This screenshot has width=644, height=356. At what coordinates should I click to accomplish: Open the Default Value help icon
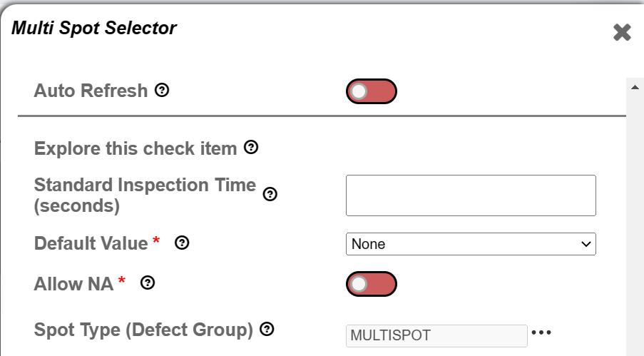[182, 243]
